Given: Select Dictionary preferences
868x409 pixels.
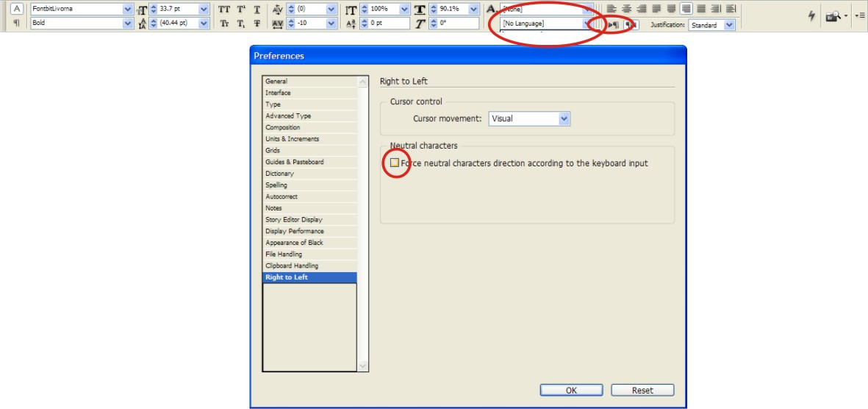Looking at the screenshot, I should click(309, 174).
